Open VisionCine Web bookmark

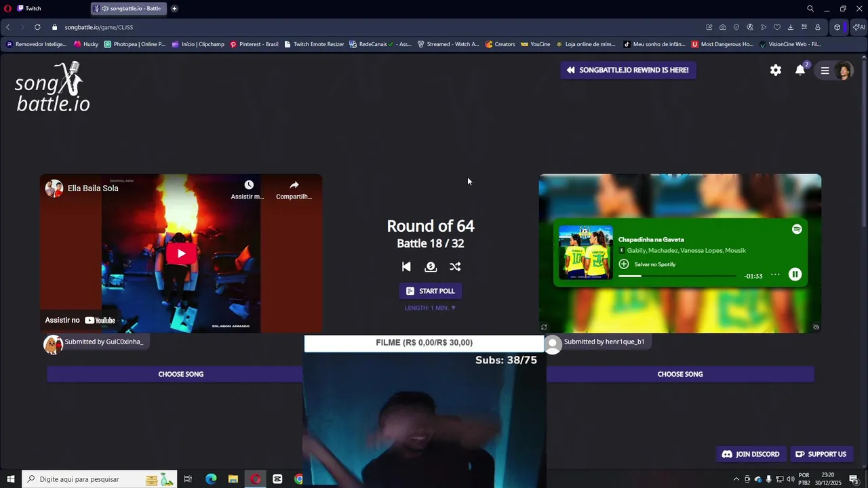coord(790,44)
